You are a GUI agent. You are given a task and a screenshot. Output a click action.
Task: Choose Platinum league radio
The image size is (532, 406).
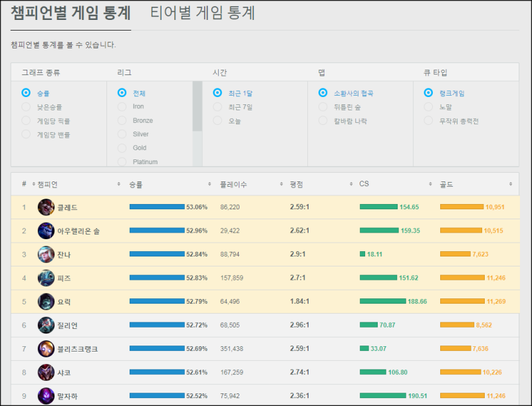pyautogui.click(x=122, y=162)
